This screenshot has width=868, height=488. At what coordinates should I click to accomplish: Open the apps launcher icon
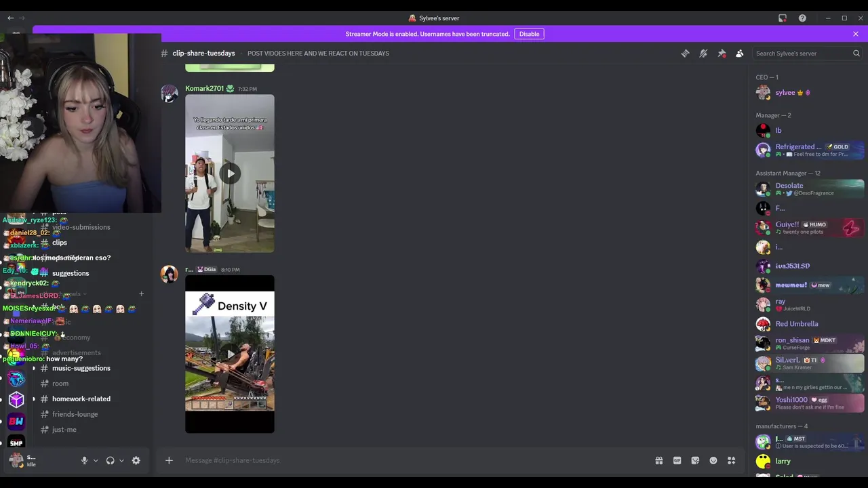tap(732, 460)
